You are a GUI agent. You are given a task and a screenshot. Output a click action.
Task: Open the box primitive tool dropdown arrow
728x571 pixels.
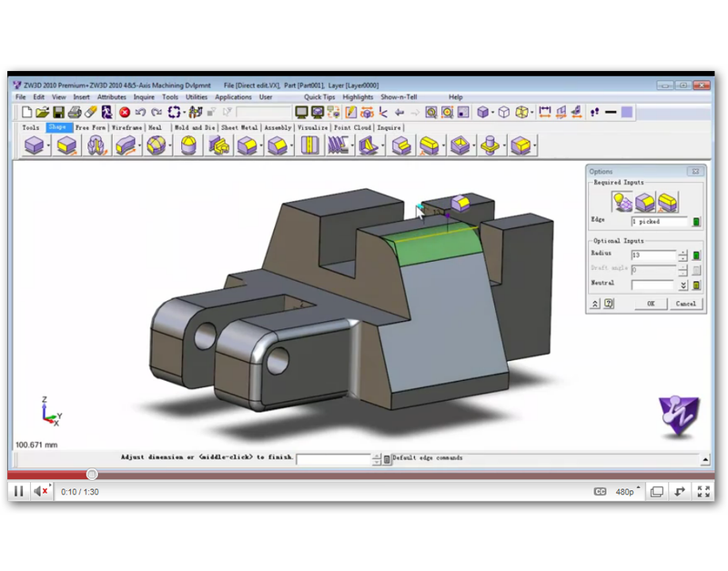(48, 145)
